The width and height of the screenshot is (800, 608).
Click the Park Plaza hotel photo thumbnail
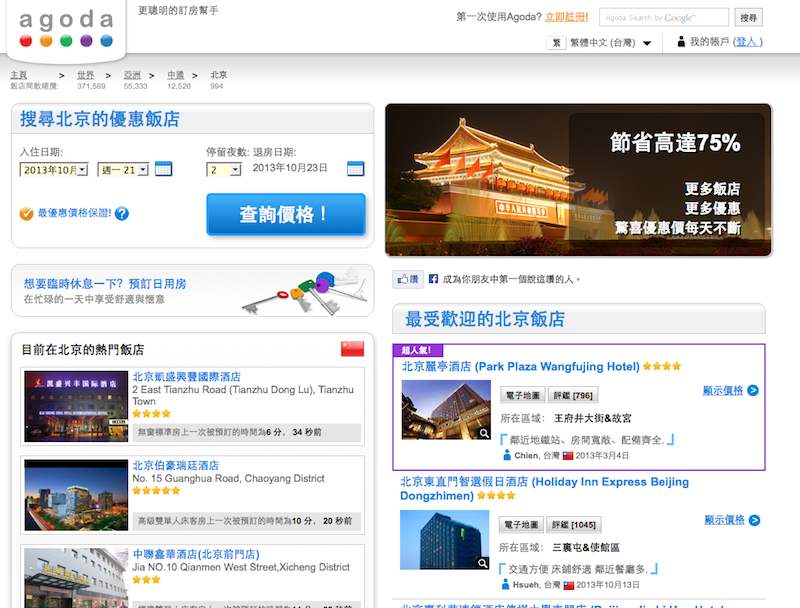point(446,410)
